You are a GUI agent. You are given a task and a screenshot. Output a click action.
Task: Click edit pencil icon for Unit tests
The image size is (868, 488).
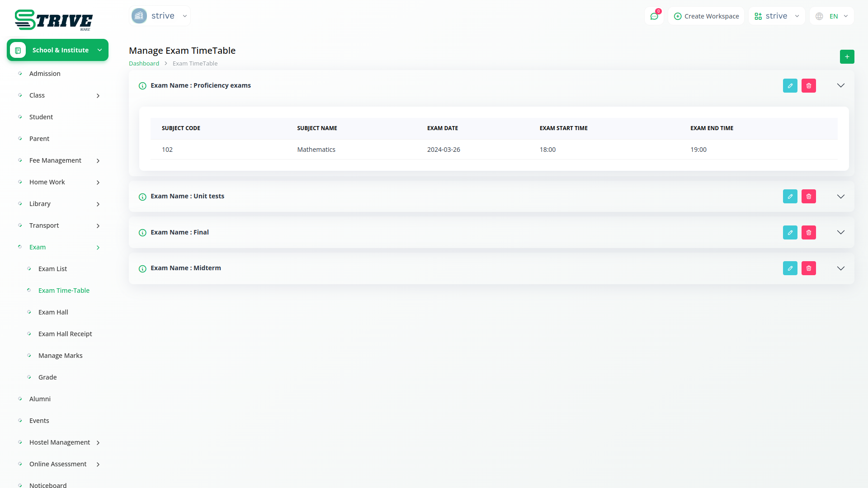click(x=790, y=196)
